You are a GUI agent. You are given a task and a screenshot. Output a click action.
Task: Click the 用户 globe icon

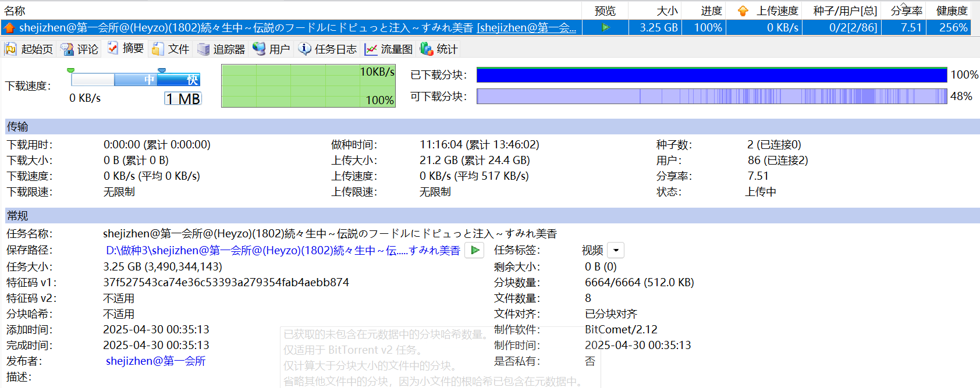click(x=259, y=49)
